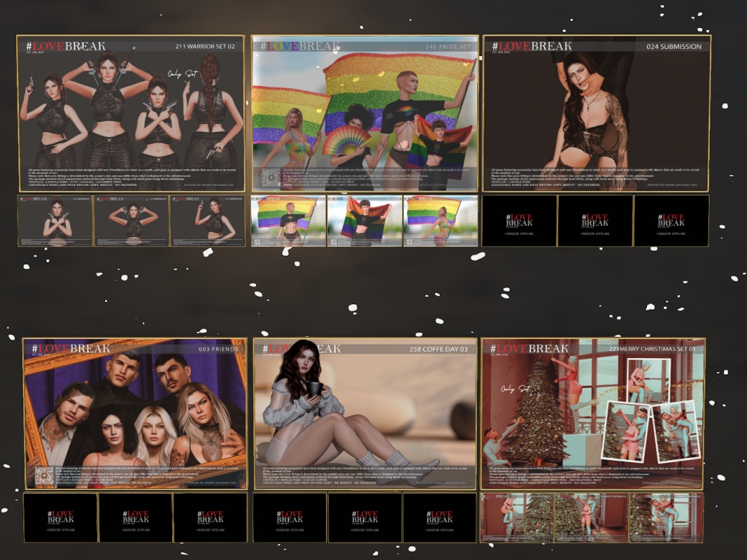Choose the middle small pose thumbnail under Warrior Set

131,221
